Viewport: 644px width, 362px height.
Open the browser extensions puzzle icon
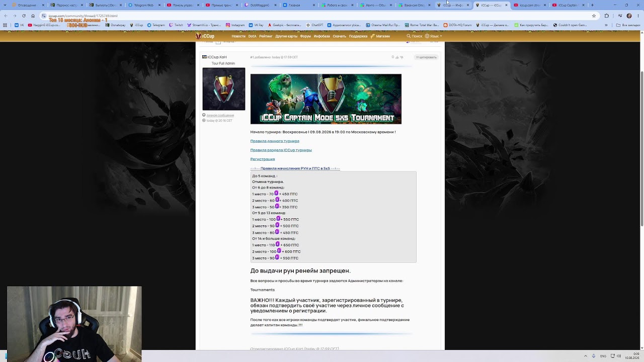[x=606, y=16]
